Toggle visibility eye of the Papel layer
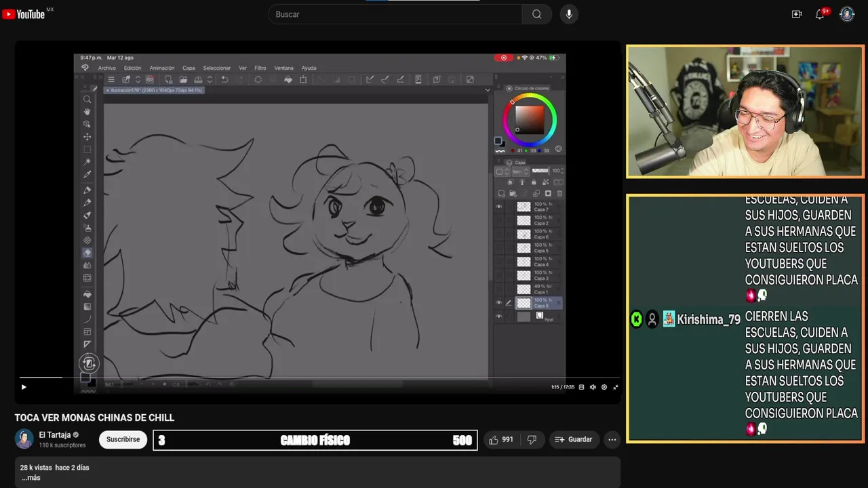The image size is (868, 488). 499,317
